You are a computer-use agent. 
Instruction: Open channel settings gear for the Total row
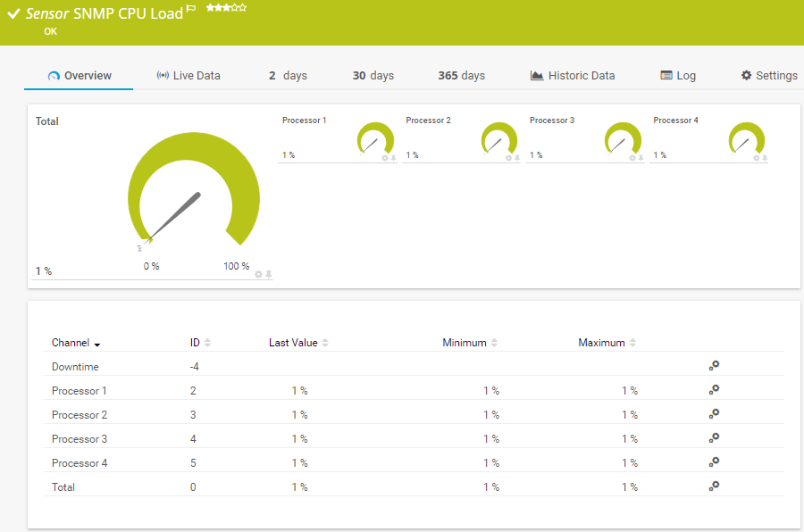(x=713, y=486)
